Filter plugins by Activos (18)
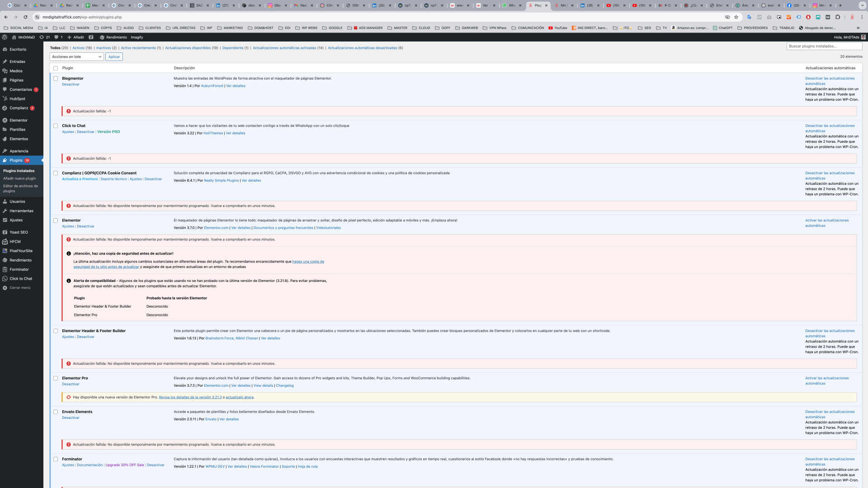Image resolution: width=868 pixels, height=488 pixels. coord(82,48)
